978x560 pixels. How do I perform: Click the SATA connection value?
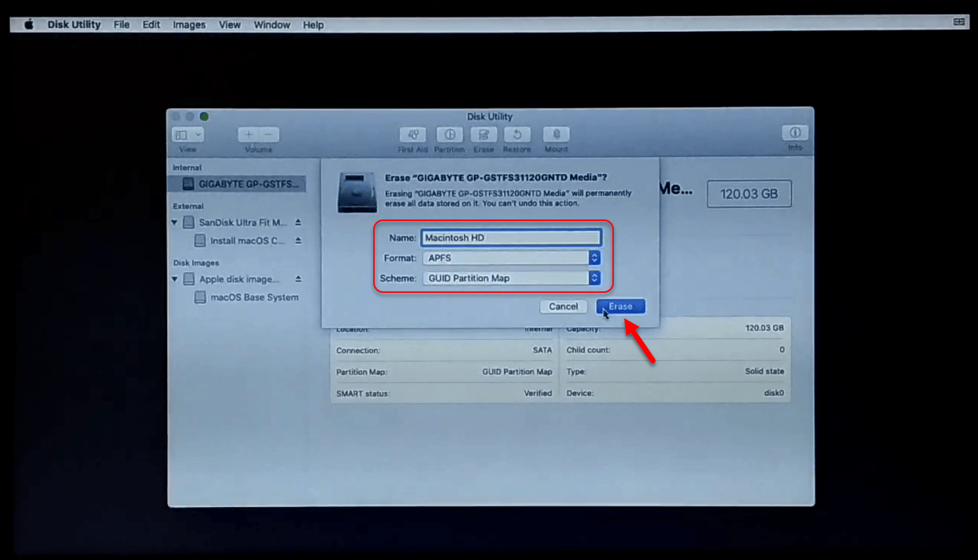(x=542, y=350)
